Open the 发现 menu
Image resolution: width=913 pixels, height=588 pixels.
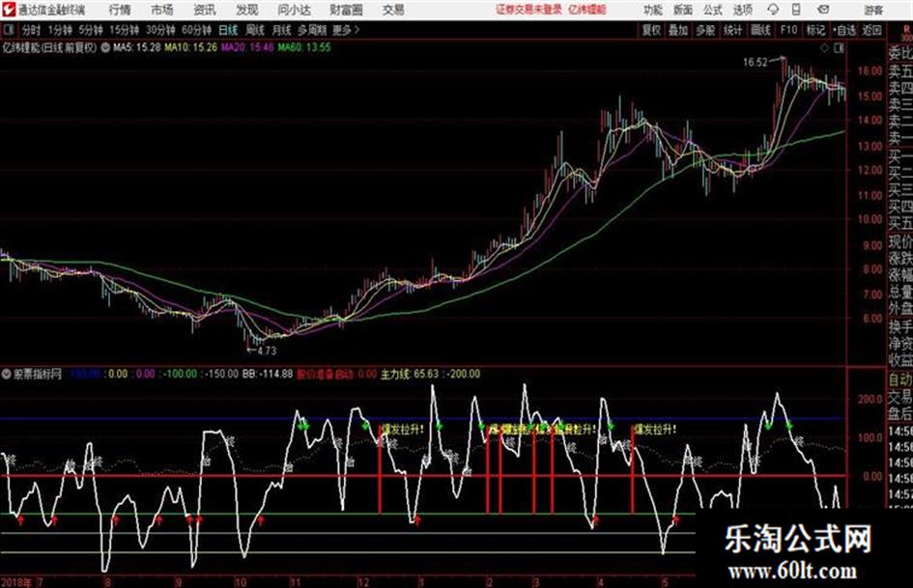click(247, 10)
